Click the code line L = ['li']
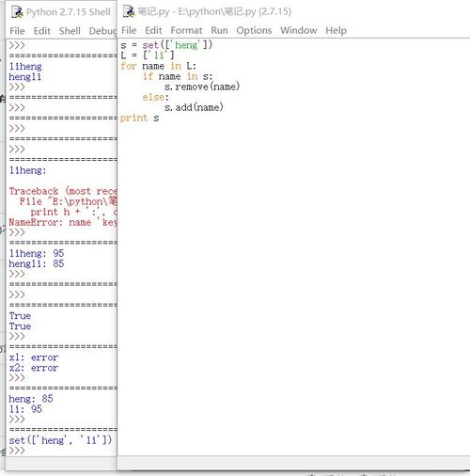 pos(148,56)
